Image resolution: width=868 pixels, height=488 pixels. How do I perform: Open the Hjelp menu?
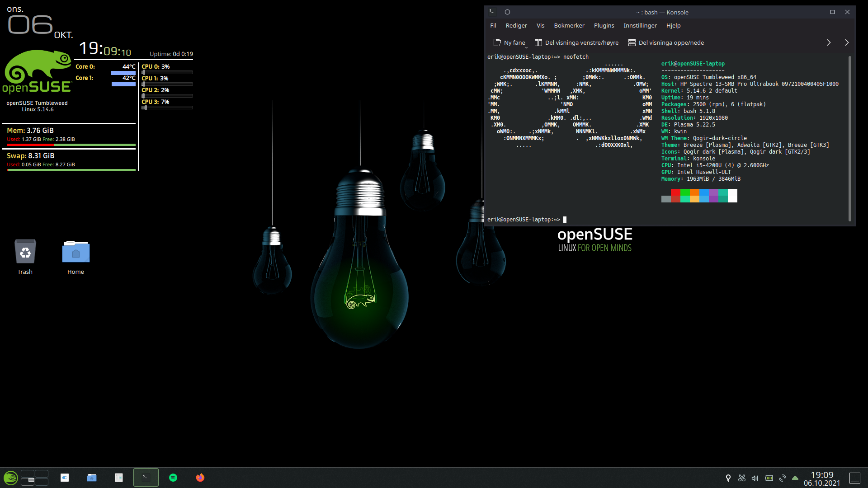673,26
